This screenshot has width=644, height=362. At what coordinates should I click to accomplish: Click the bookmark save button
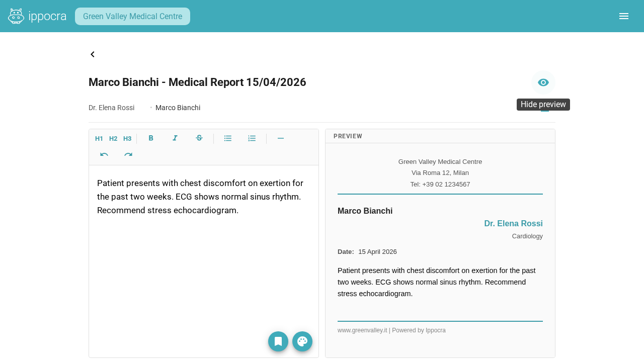click(278, 341)
